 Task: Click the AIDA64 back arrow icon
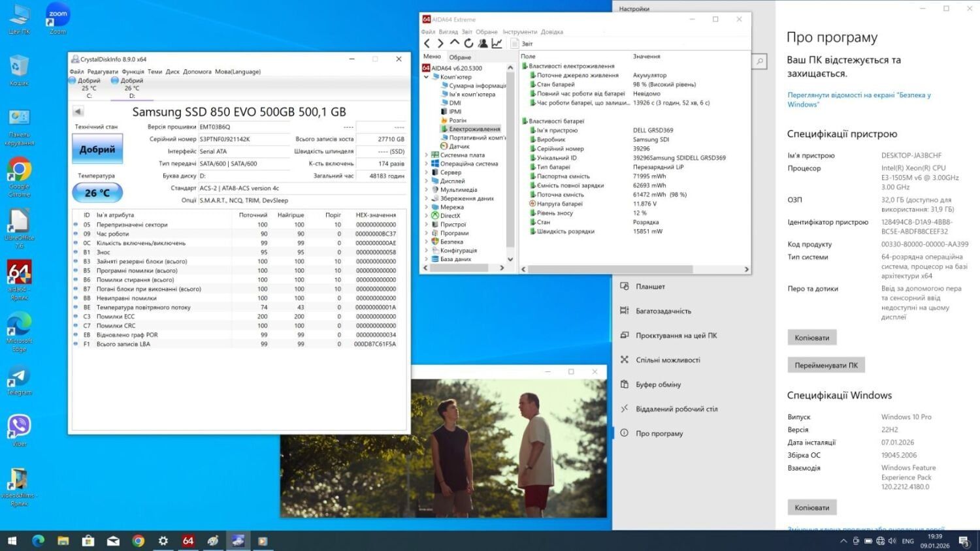427,44
